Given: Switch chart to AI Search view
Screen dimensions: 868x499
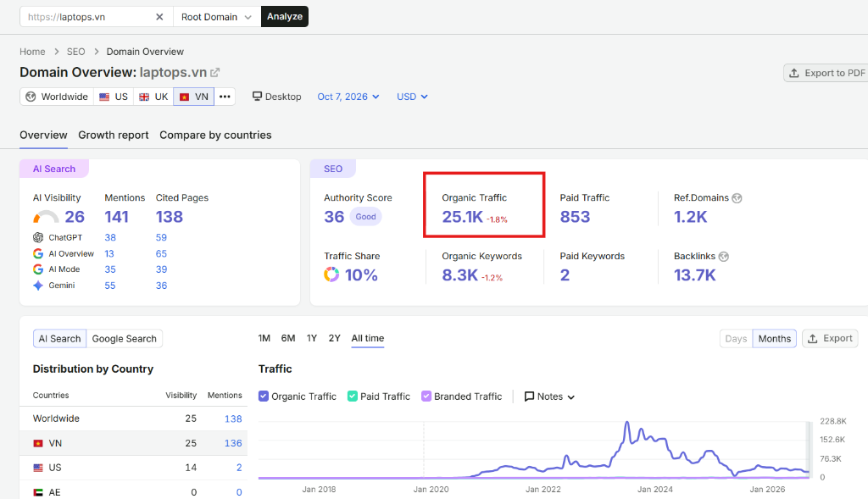Looking at the screenshot, I should coord(60,339).
